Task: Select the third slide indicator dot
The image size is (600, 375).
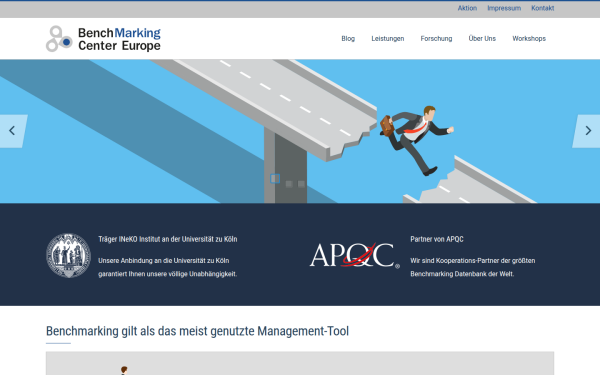Action: pyautogui.click(x=301, y=184)
